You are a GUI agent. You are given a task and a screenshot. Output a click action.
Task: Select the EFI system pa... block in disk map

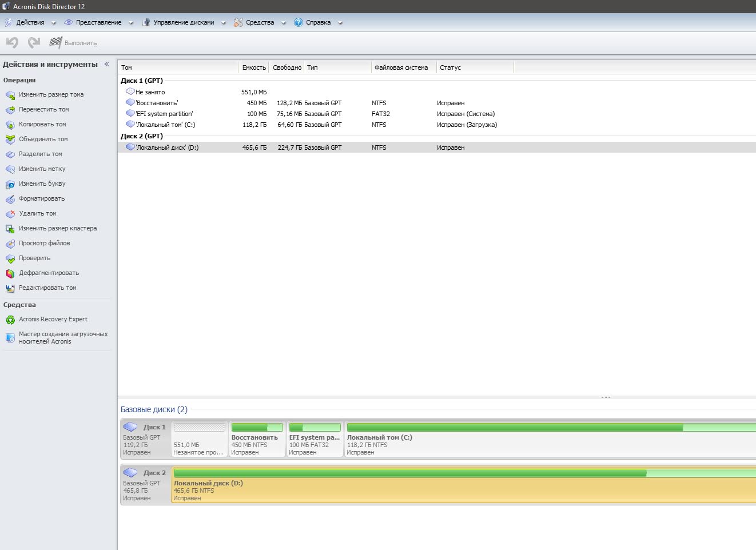point(315,439)
